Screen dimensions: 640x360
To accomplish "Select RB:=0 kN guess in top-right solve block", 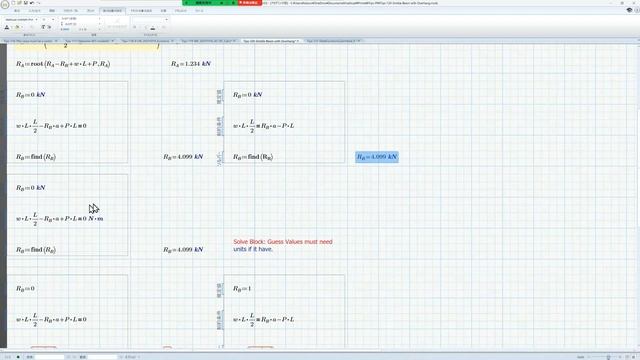I will point(248,95).
